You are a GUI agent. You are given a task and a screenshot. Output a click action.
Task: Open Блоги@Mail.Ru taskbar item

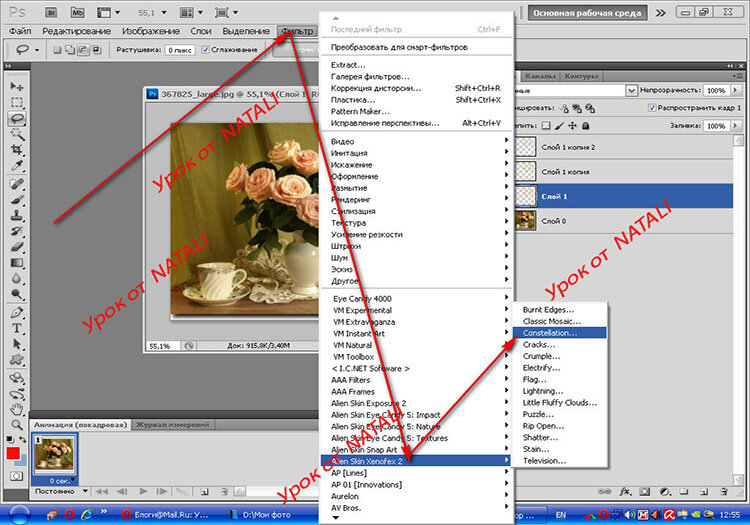[x=165, y=515]
